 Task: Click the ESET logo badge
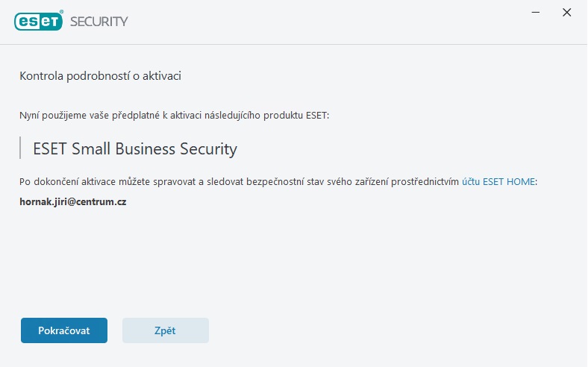point(38,22)
